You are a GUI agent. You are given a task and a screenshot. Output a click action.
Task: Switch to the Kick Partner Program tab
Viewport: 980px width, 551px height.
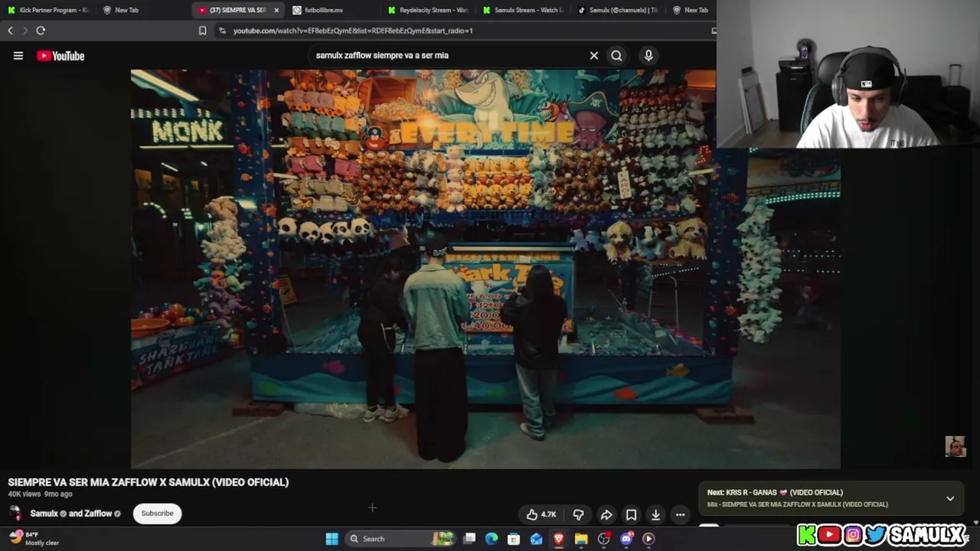point(48,10)
